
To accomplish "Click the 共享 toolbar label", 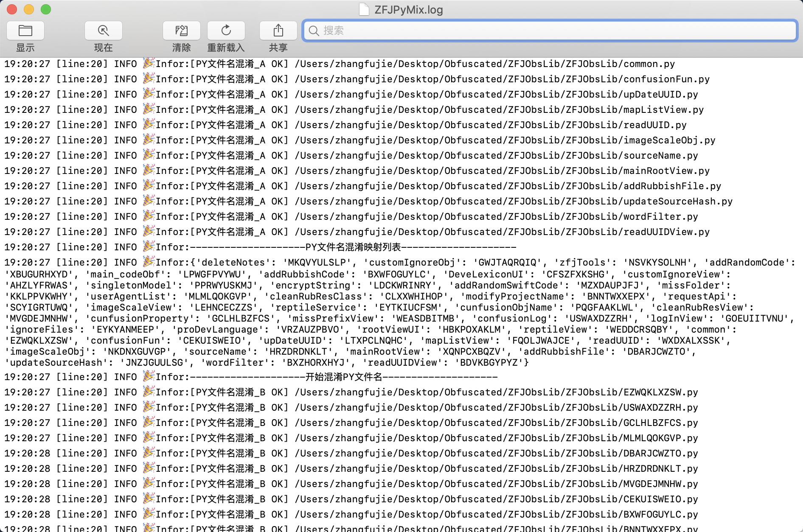I will point(278,48).
